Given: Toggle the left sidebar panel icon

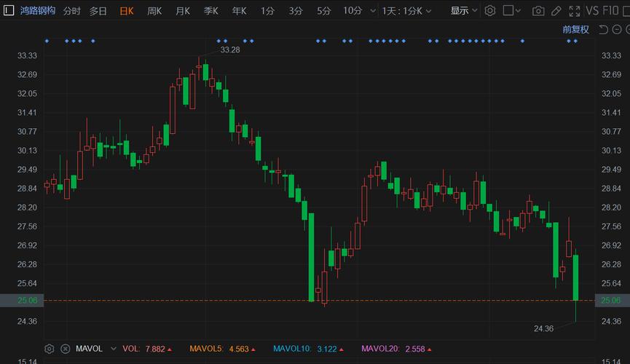Looking at the screenshot, I should tap(8, 11).
